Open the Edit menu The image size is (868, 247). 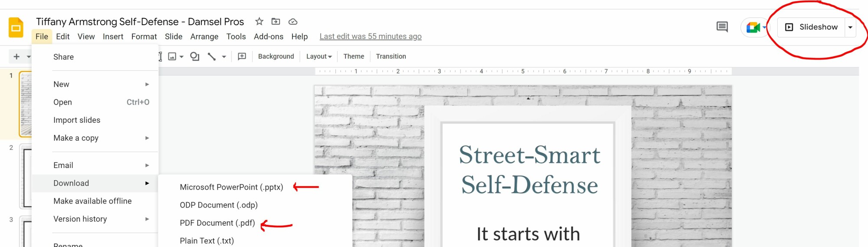(63, 36)
